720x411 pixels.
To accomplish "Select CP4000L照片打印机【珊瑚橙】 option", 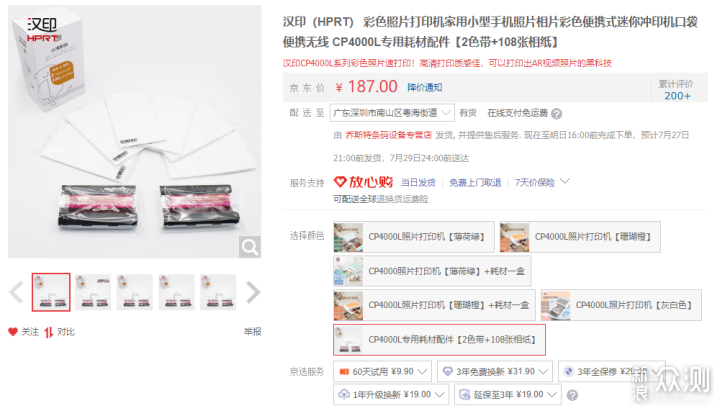I will 580,237.
